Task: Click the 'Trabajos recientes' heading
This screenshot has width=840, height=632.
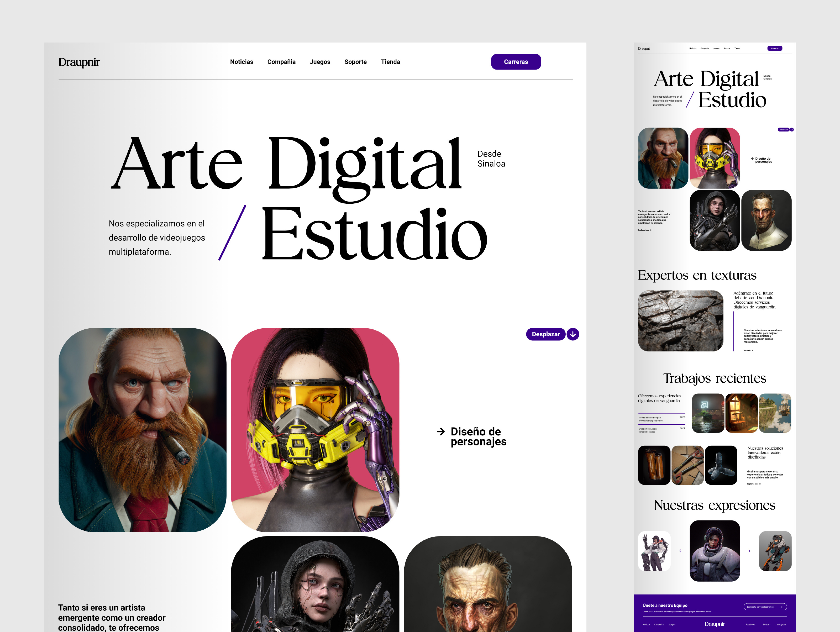Action: coord(714,378)
